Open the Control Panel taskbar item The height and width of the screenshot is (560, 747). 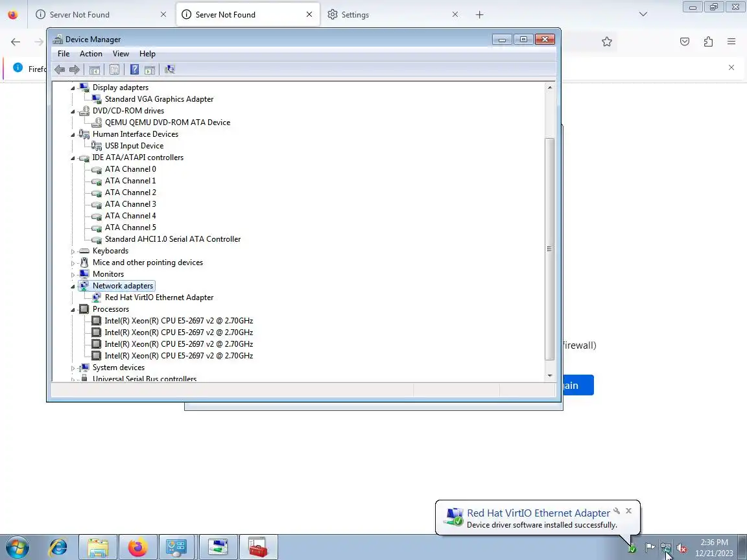tap(177, 547)
